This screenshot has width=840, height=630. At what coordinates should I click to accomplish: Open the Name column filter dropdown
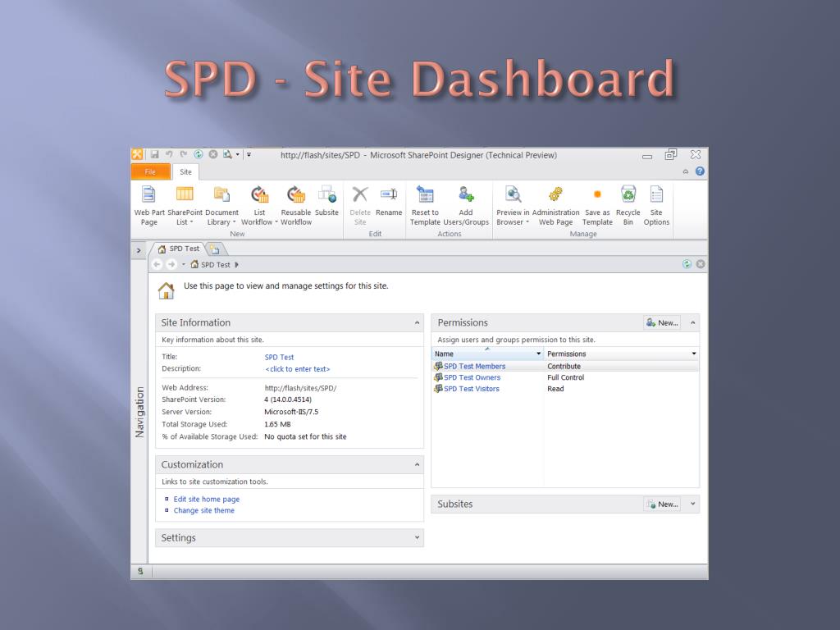(x=538, y=354)
